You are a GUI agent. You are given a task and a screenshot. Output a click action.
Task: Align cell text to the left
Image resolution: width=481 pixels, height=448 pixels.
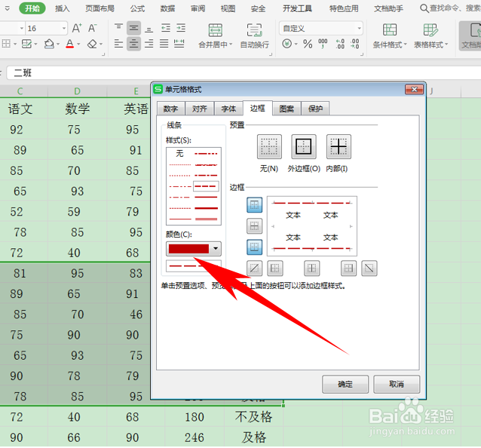[118, 44]
